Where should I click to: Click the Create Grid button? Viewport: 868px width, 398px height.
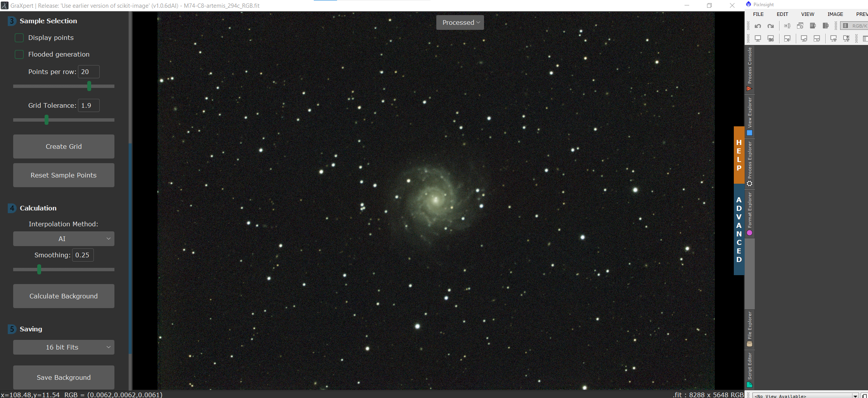(64, 146)
